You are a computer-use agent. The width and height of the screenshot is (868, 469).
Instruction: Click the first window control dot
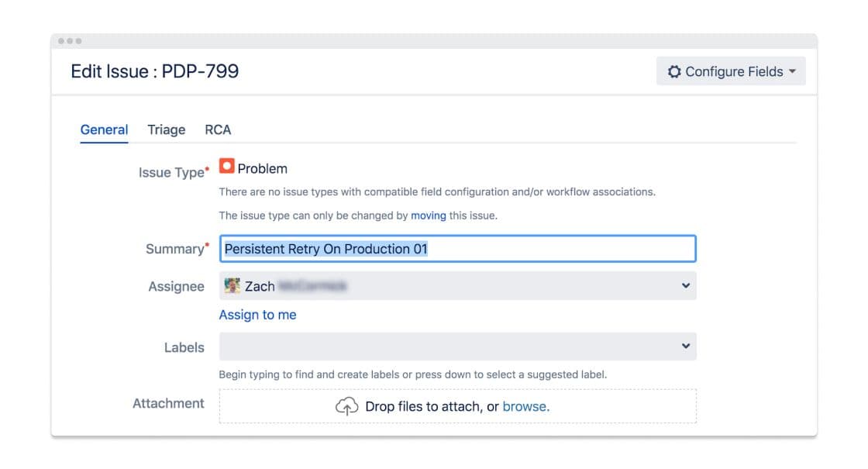61,41
